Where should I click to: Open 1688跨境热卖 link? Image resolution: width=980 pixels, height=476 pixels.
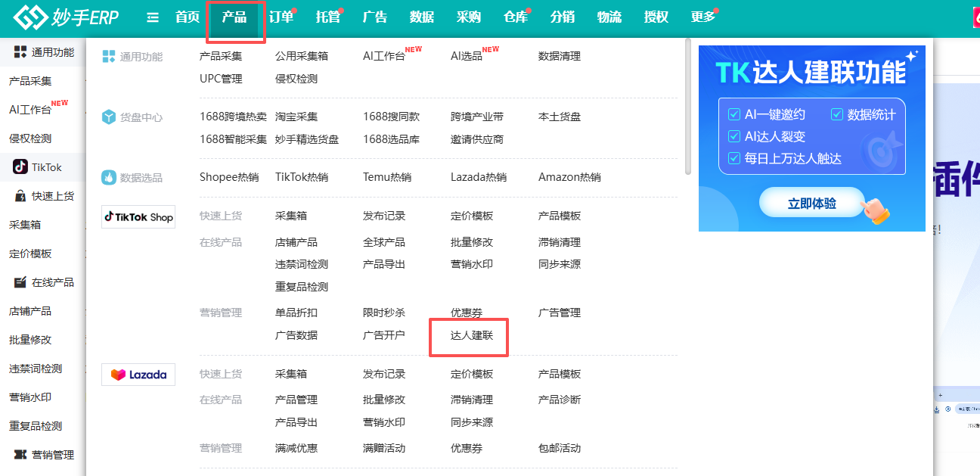pos(233,117)
